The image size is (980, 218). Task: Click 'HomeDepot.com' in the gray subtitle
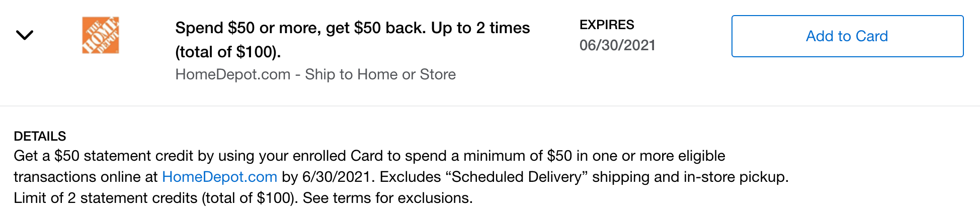pyautogui.click(x=232, y=74)
